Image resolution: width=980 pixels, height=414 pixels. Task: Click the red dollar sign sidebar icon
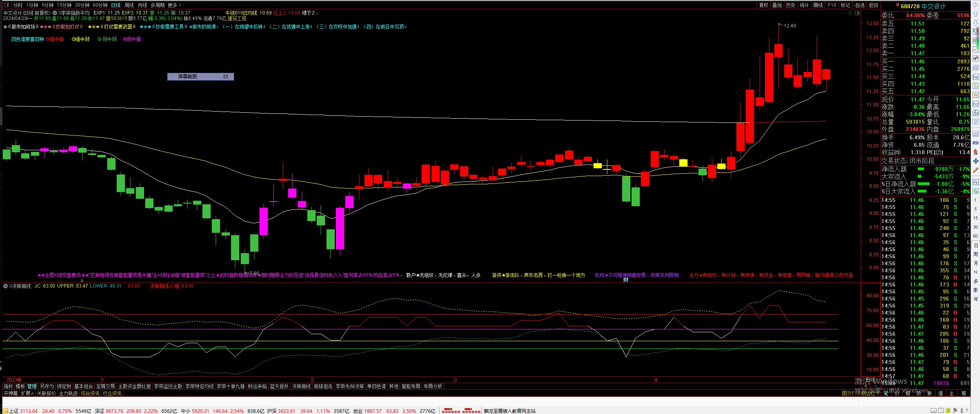[x=975, y=152]
